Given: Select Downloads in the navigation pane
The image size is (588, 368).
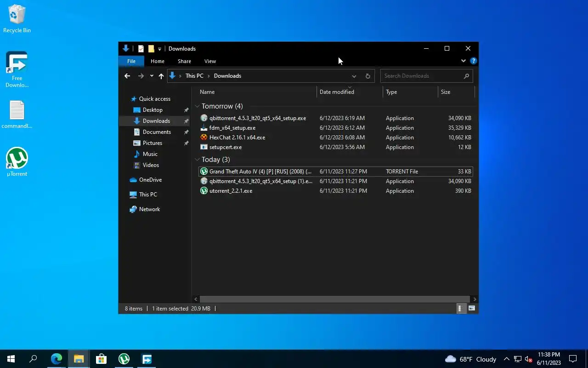Looking at the screenshot, I should coord(156,121).
